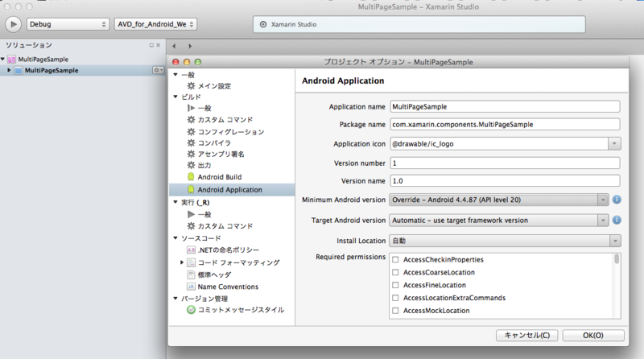Click info icon beside Minimum Android version
This screenshot has width=644, height=359.
coord(617,200)
